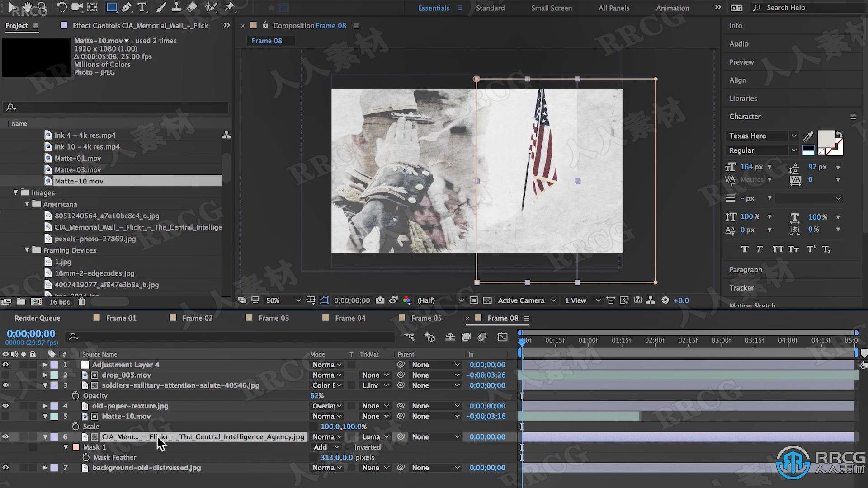Expand the Adjustment Layer 4 properties
This screenshot has height=488, width=868.
45,365
